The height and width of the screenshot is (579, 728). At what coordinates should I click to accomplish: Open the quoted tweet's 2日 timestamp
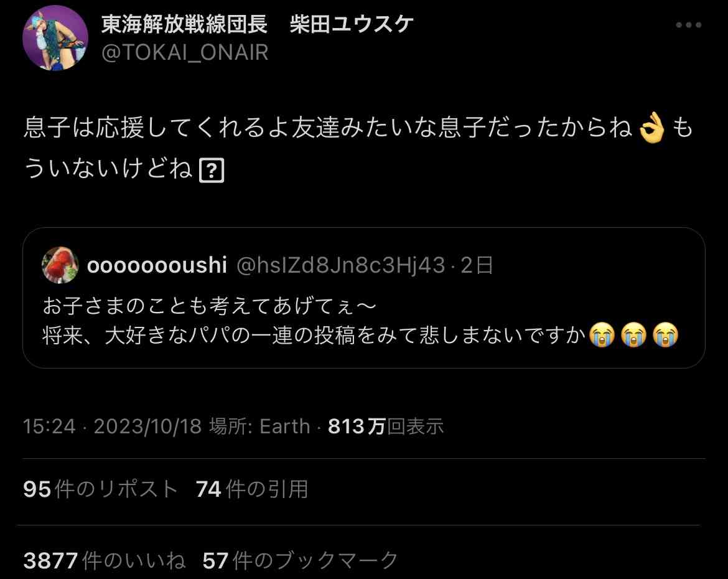pos(477,265)
